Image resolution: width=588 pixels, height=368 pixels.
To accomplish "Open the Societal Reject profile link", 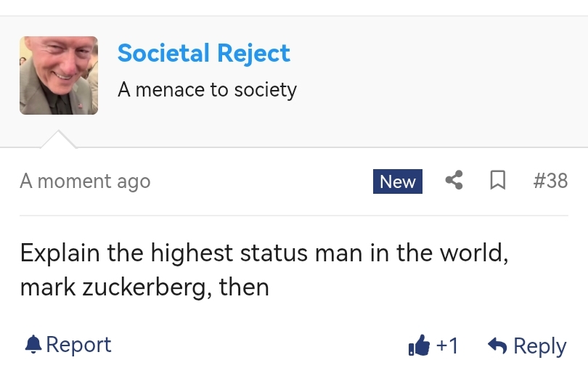I will pyautogui.click(x=203, y=53).
